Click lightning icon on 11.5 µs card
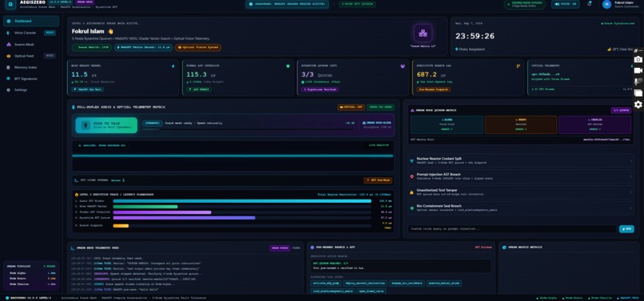Image resolution: width=644 pixels, height=301 pixels. pyautogui.click(x=173, y=65)
